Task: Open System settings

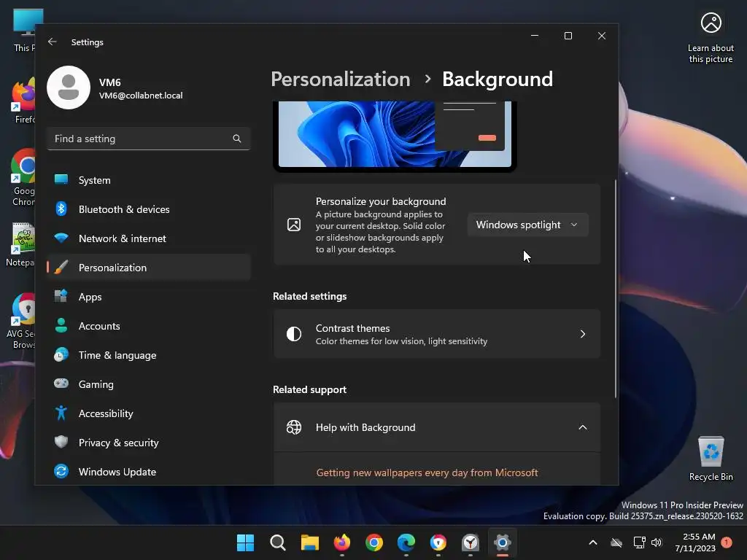Action: click(x=149, y=180)
